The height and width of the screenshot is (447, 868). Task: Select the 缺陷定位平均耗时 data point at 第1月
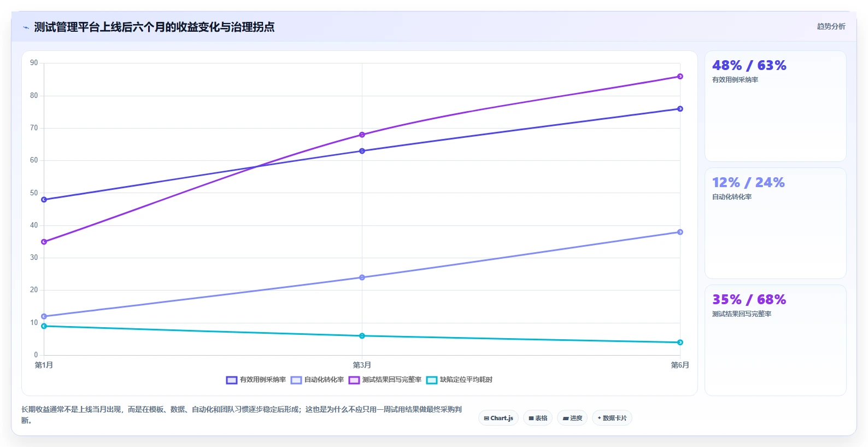click(x=44, y=326)
